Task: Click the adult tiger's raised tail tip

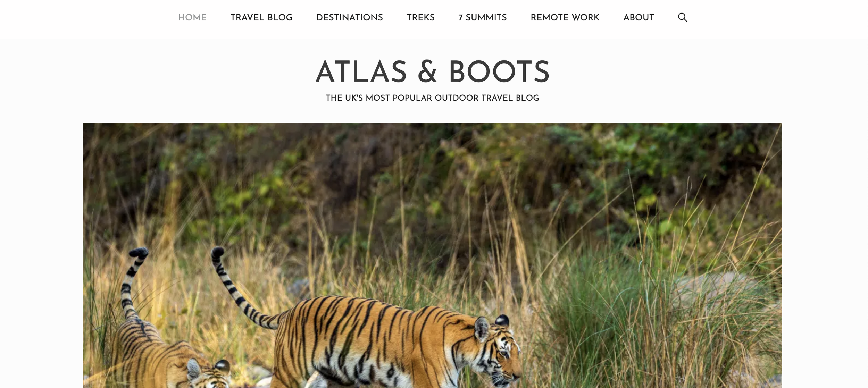Action: [x=218, y=252]
